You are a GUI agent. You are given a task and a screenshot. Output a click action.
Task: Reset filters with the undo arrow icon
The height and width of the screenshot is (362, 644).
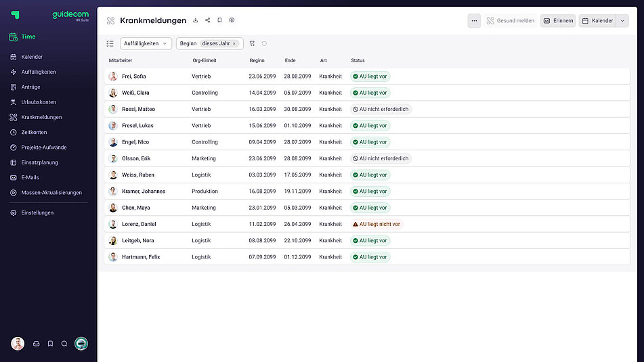point(264,43)
